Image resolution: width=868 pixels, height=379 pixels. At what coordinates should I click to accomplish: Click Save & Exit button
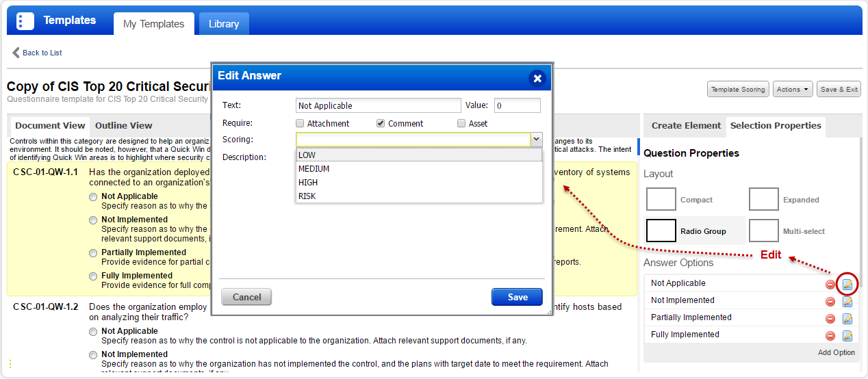pyautogui.click(x=839, y=90)
